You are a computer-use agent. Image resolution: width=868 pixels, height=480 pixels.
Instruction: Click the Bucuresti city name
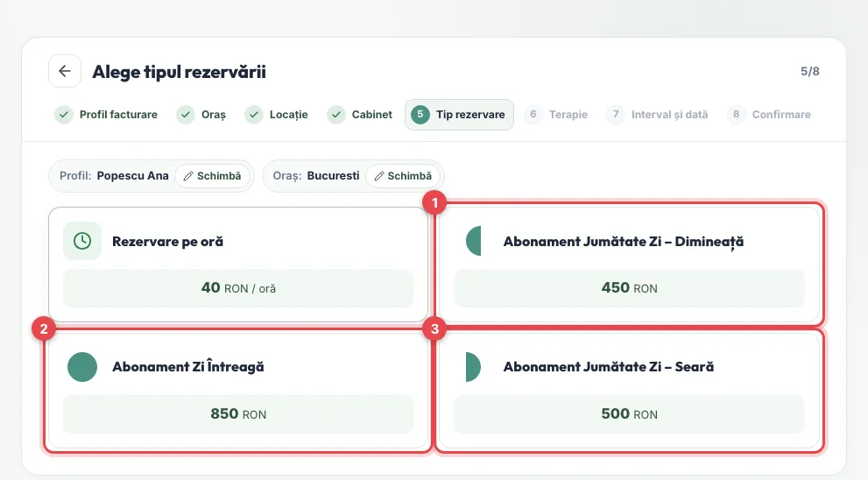(333, 176)
